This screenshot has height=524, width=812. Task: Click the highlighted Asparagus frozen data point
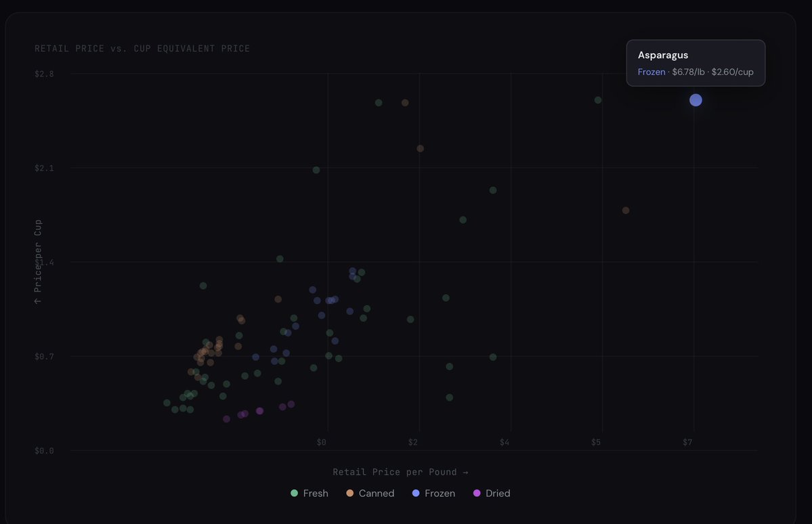click(x=696, y=100)
